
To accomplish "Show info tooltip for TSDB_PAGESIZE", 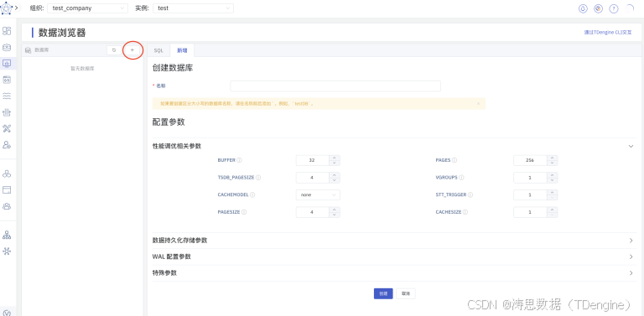I will coord(259,178).
